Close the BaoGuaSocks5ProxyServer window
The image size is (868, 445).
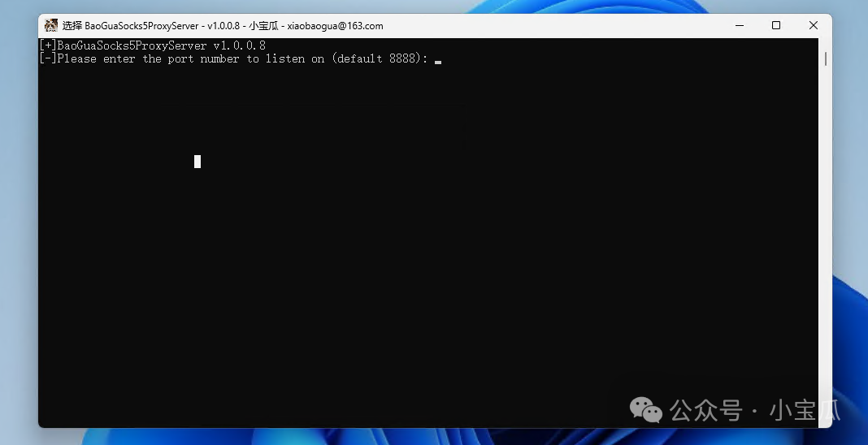point(814,26)
